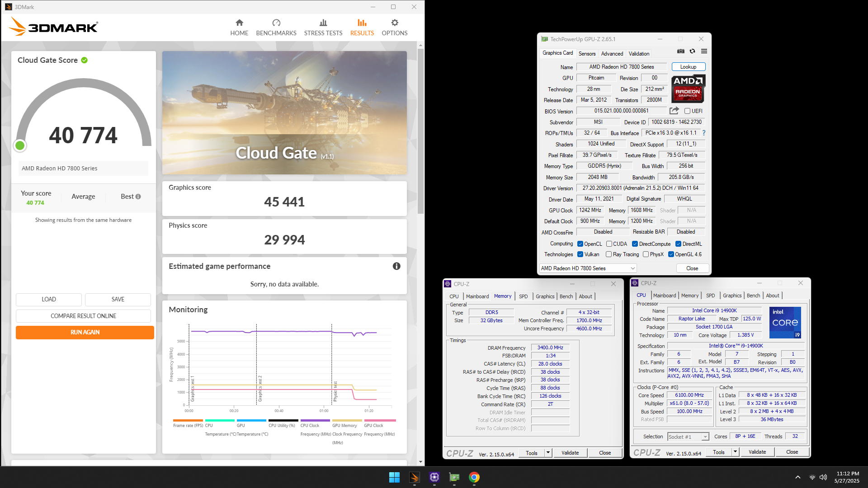This screenshot has height=488, width=868.
Task: Toggle Vulkan checkbox
Action: point(580,254)
